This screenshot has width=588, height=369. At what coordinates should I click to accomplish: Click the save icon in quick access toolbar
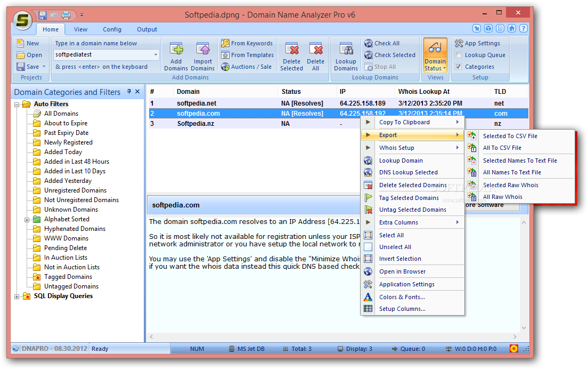point(43,15)
